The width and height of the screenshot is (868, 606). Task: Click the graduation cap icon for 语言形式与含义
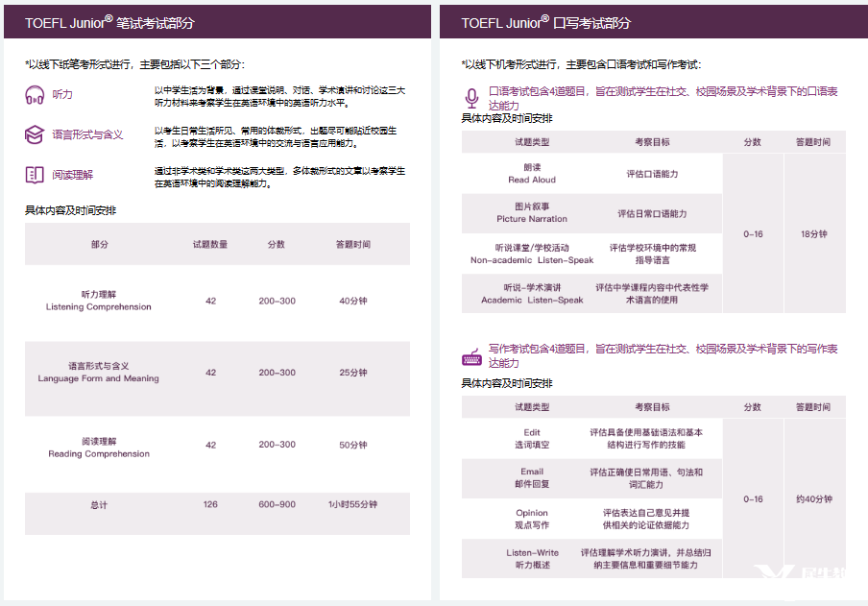coord(35,134)
